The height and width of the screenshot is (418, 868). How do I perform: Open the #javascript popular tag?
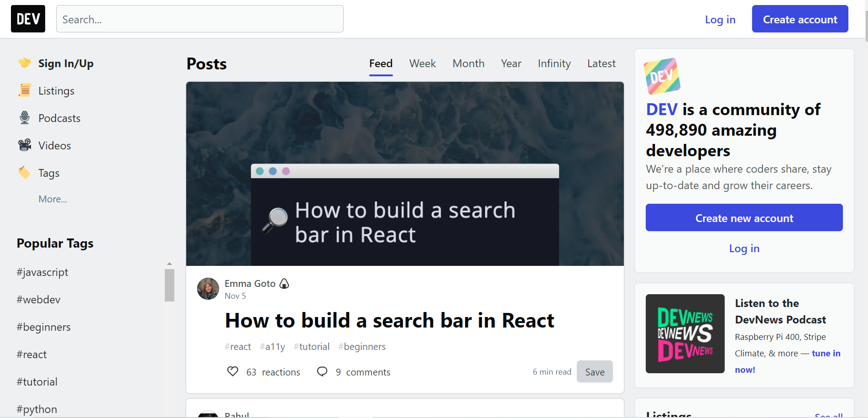42,272
